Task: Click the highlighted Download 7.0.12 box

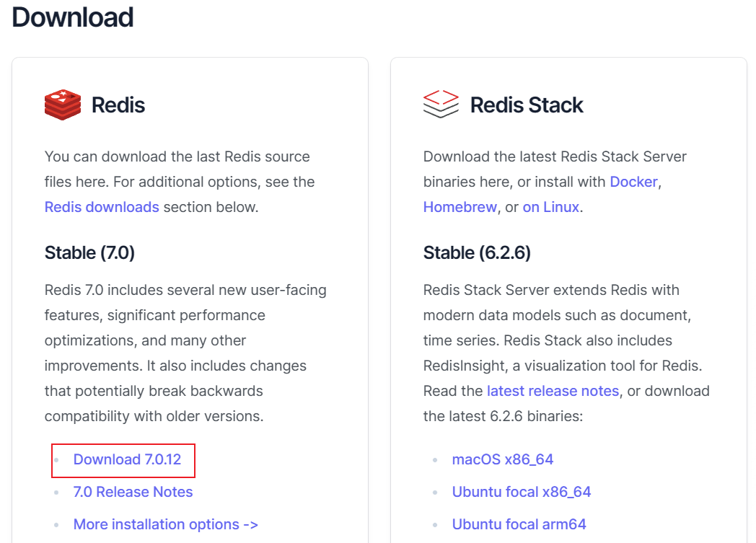Action: pos(123,460)
